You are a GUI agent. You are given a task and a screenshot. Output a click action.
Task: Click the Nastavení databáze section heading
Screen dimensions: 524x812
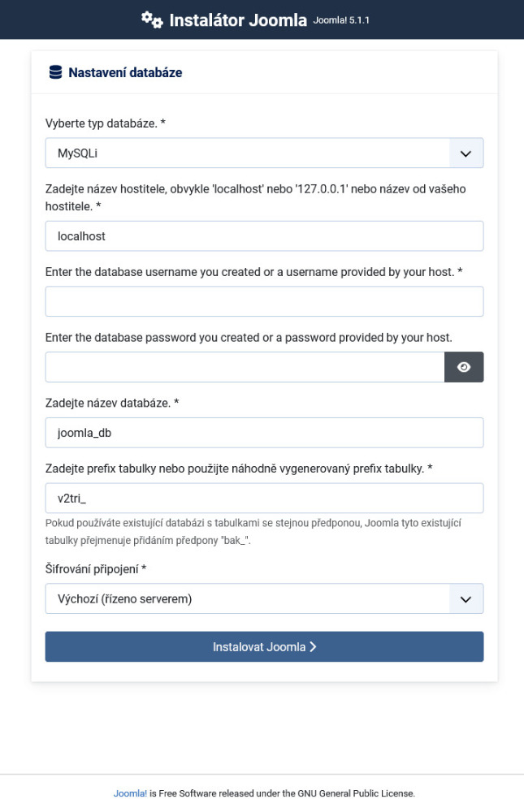tap(125, 72)
